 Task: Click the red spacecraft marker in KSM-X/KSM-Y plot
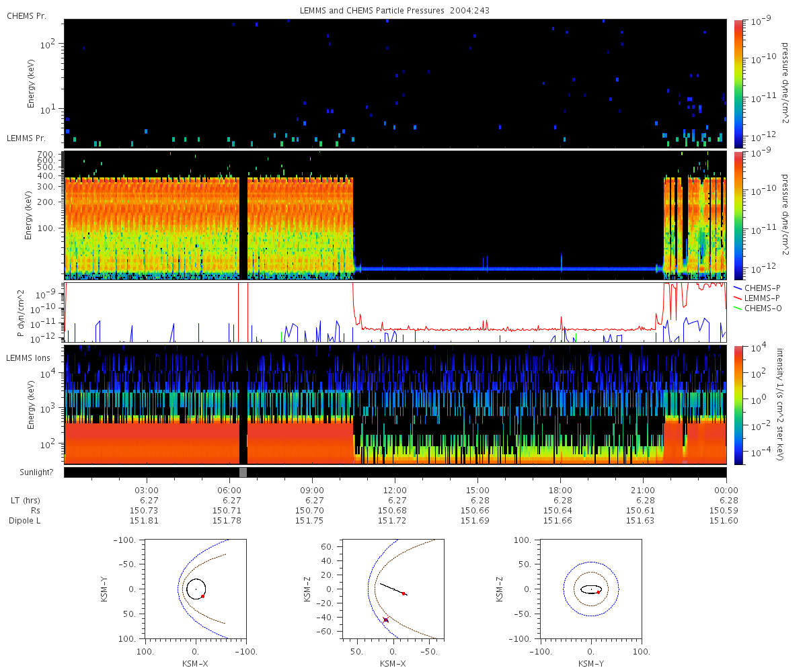point(202,596)
